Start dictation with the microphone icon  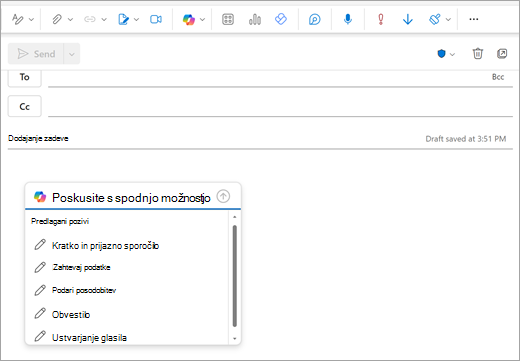(348, 19)
